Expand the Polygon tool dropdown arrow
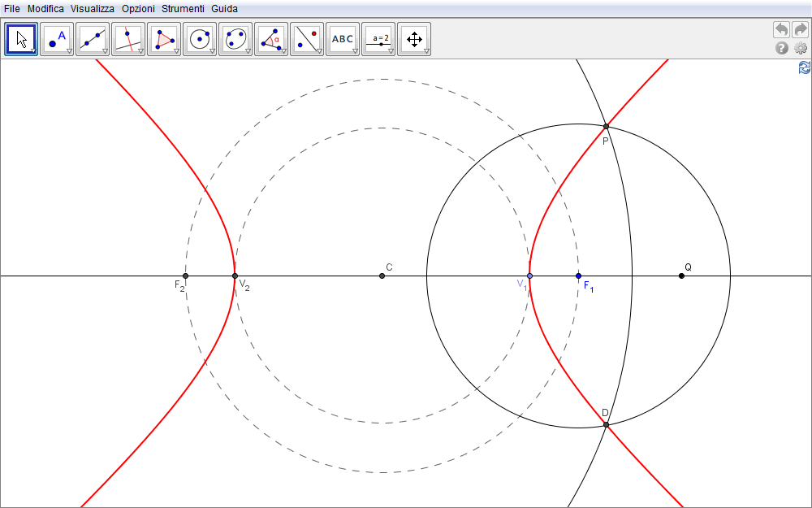Screen dimensions: 812x508 [x=176, y=51]
